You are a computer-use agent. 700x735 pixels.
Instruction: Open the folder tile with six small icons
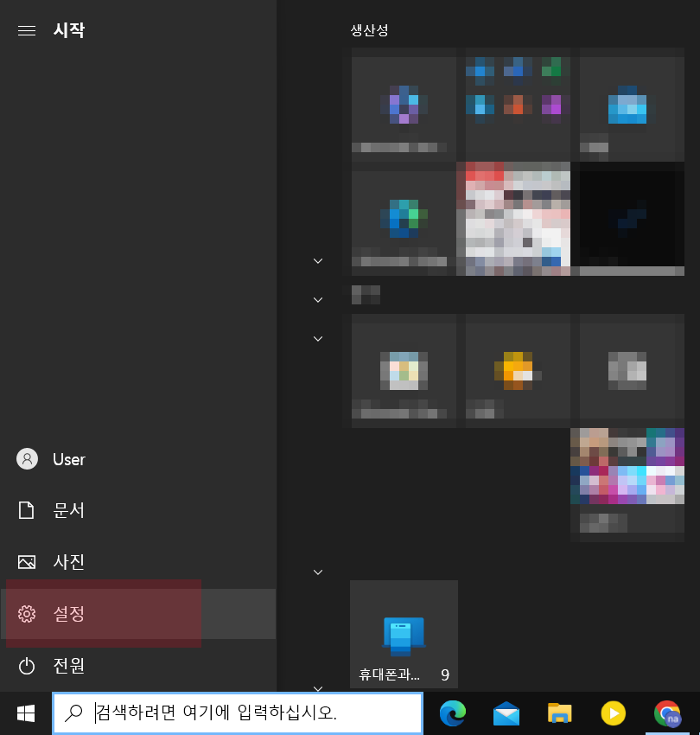pyautogui.click(x=518, y=105)
